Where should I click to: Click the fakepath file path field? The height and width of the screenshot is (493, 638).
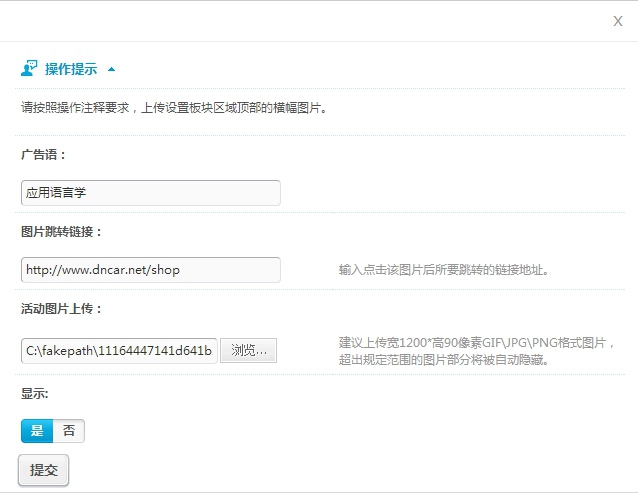119,350
